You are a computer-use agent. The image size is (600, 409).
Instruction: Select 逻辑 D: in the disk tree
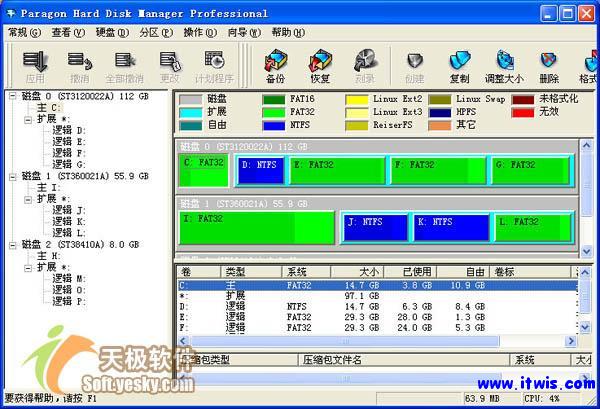(x=69, y=131)
